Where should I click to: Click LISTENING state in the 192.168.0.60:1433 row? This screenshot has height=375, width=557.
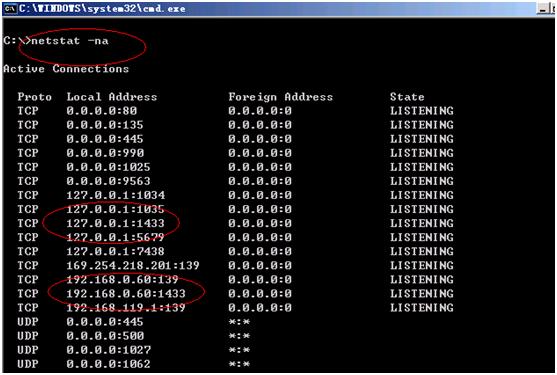[x=422, y=294]
